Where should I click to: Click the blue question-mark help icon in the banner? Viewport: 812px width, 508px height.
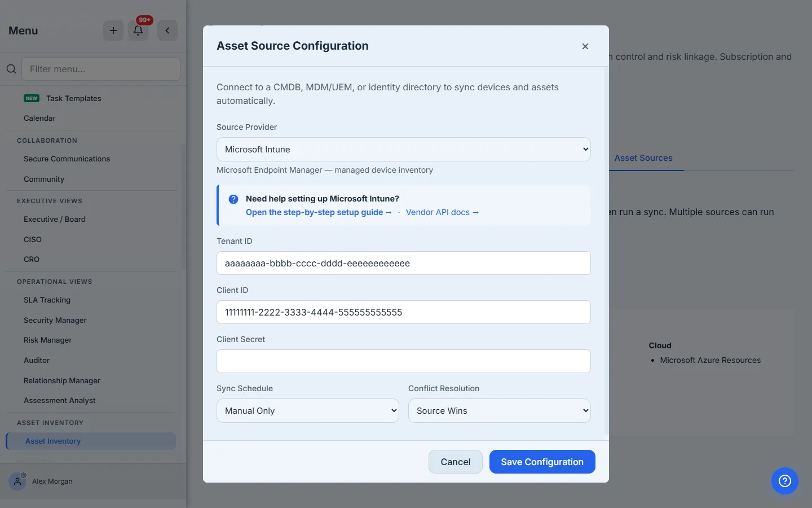tap(233, 199)
